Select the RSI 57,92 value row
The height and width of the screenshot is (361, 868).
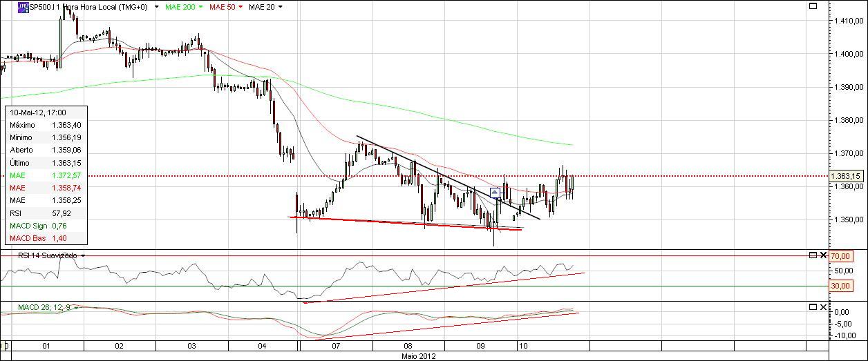click(x=46, y=213)
